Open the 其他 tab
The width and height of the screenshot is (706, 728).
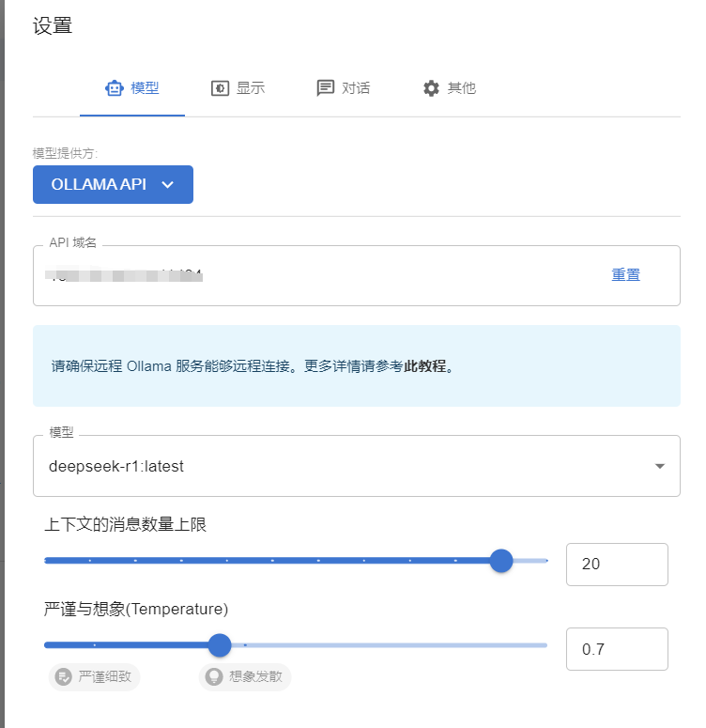(x=449, y=88)
